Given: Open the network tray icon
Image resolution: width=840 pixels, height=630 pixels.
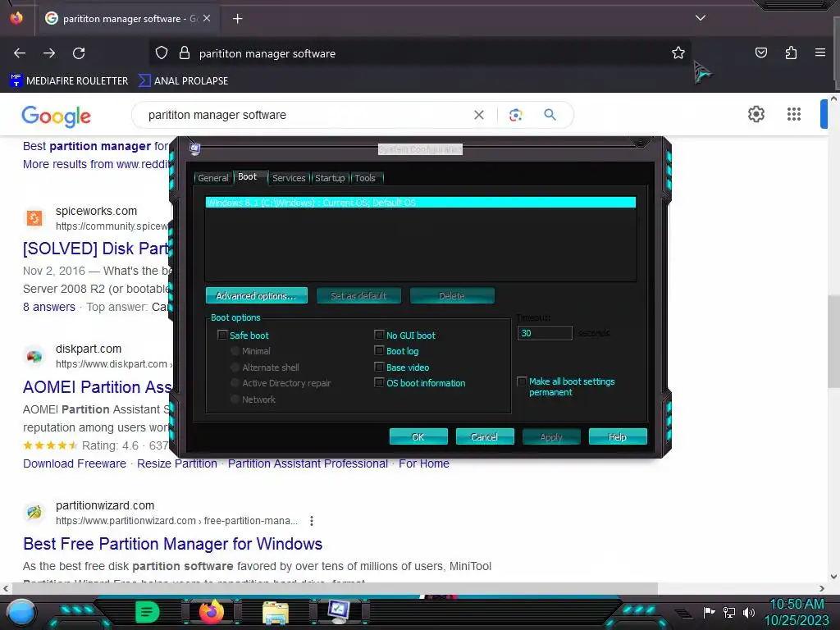Looking at the screenshot, I should click(x=729, y=612).
